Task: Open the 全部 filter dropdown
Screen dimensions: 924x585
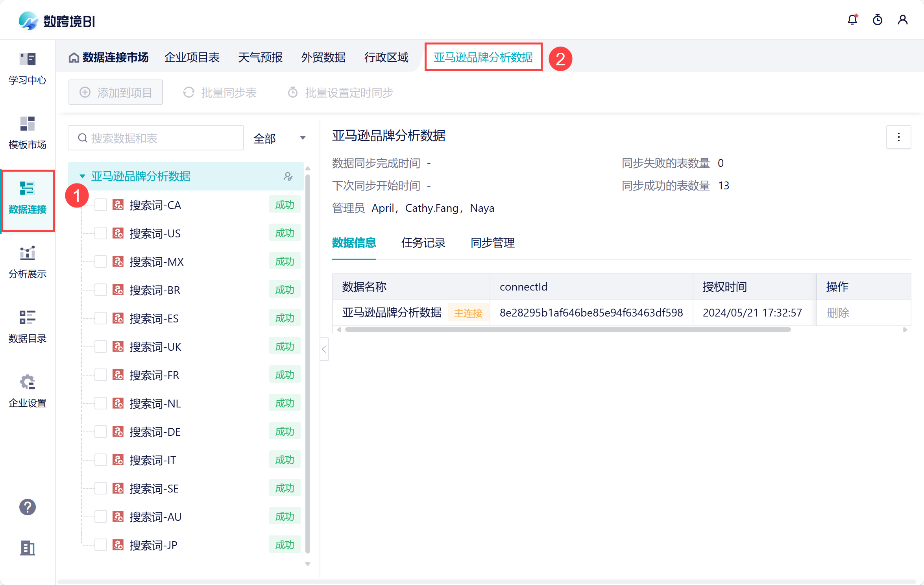Action: click(x=279, y=138)
